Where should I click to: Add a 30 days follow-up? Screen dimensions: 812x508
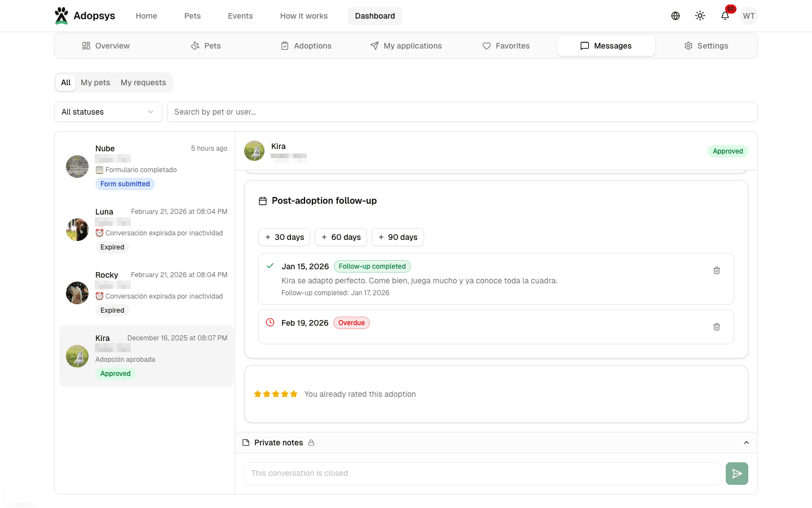(x=284, y=237)
